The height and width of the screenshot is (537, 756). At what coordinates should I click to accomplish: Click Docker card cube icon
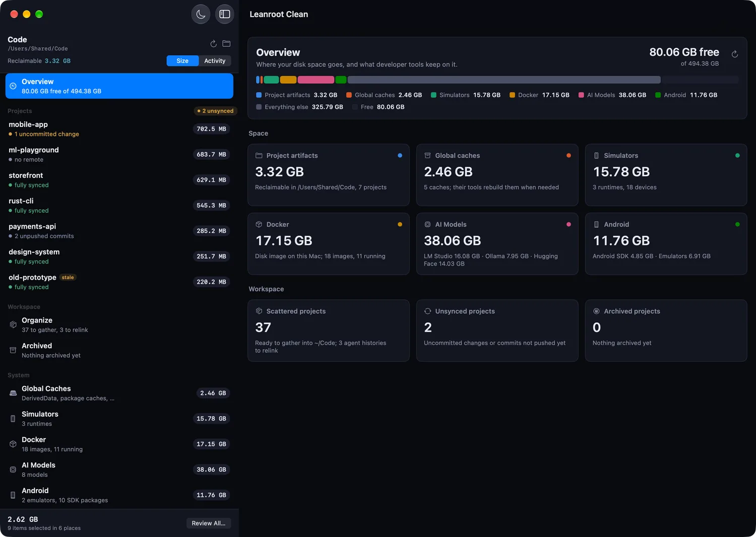(x=259, y=225)
